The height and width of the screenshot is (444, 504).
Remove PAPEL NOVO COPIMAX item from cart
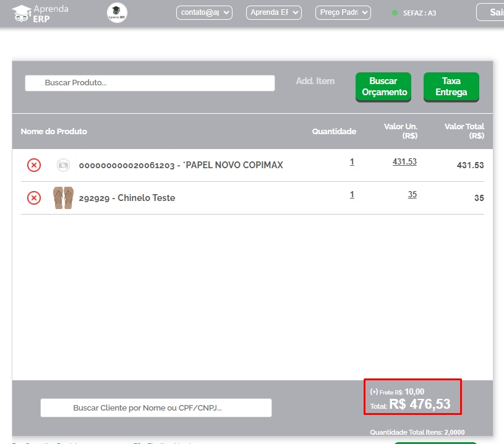(x=34, y=165)
